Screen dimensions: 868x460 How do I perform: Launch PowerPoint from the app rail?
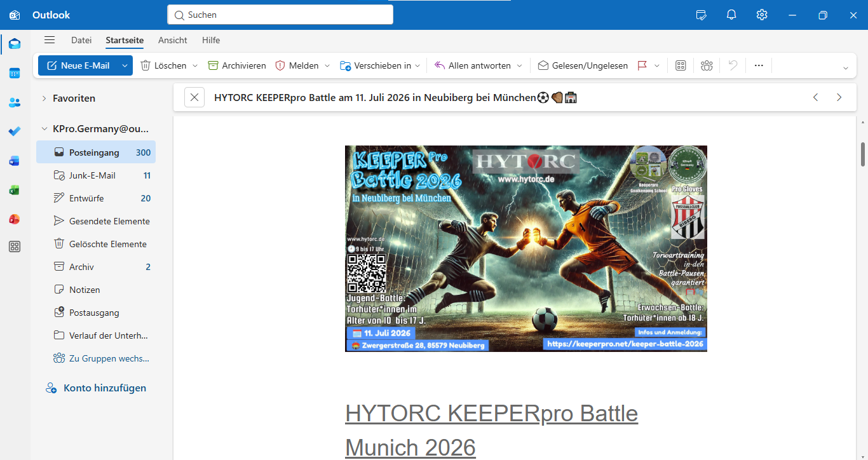point(15,219)
